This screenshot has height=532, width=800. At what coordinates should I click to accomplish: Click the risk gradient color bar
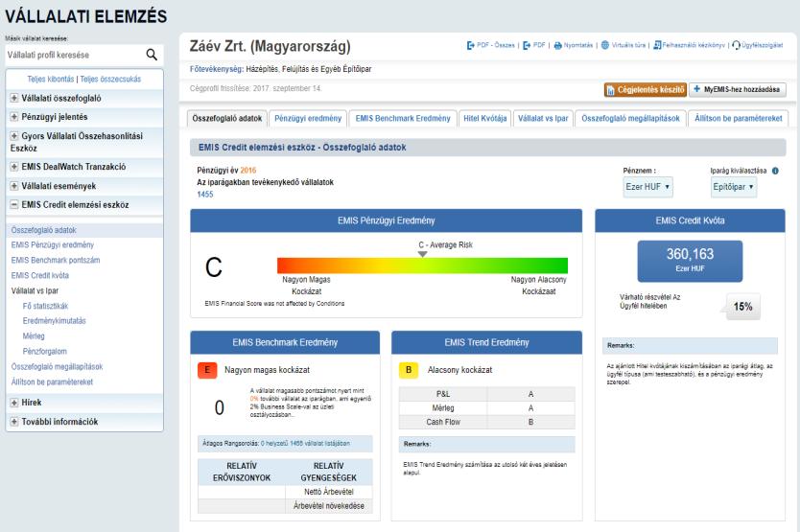pyautogui.click(x=422, y=266)
